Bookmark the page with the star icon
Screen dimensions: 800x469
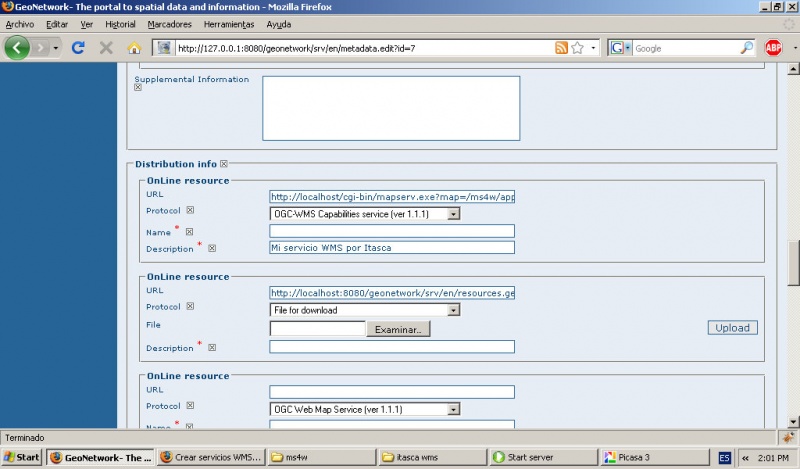point(578,47)
